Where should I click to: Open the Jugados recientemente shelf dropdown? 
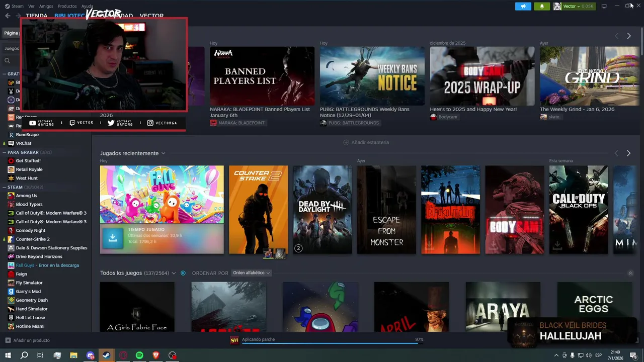pos(163,153)
